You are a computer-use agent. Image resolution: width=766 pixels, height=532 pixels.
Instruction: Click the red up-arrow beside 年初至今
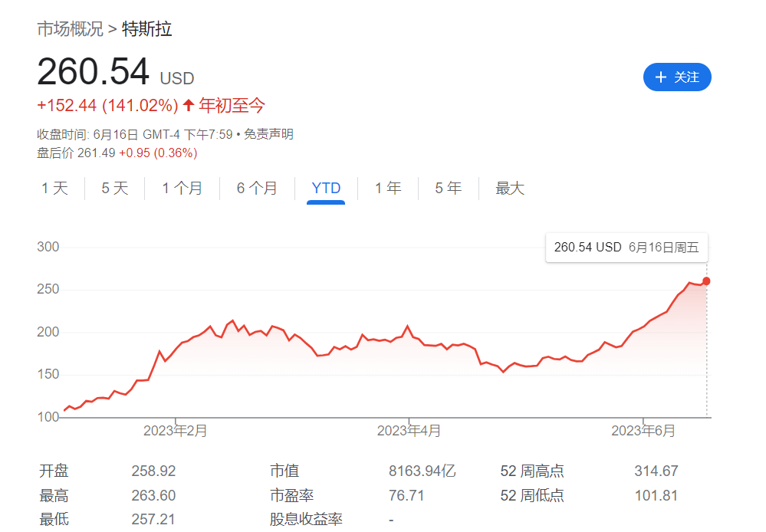tap(189, 106)
